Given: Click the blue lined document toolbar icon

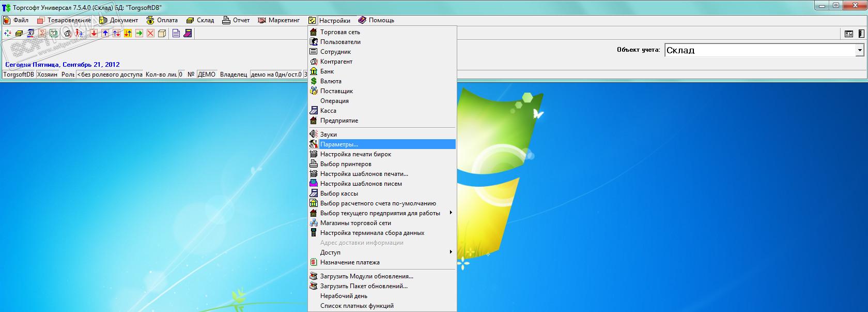Looking at the screenshot, I should (176, 33).
